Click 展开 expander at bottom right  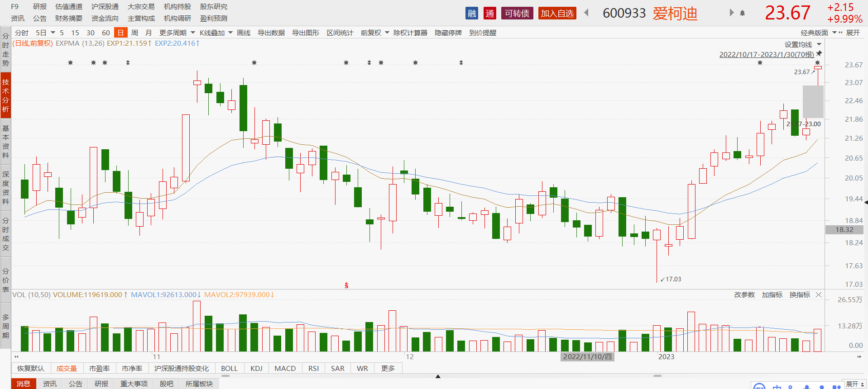pyautogui.click(x=855, y=384)
